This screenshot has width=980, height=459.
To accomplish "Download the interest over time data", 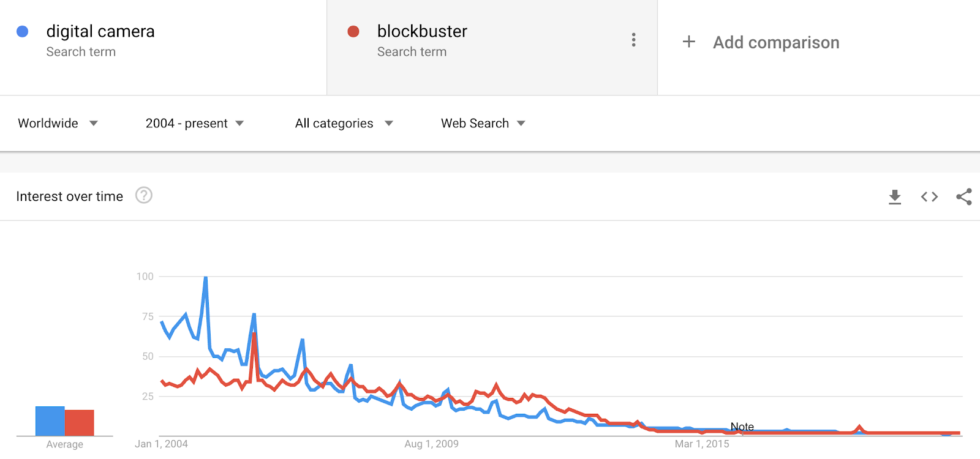I will click(x=895, y=196).
